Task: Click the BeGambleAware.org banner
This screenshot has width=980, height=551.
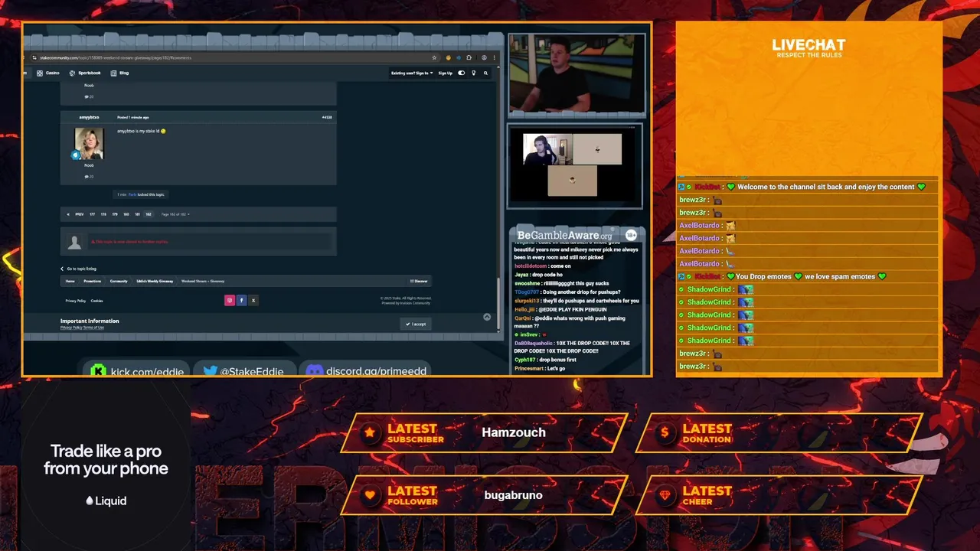Action: coord(565,235)
